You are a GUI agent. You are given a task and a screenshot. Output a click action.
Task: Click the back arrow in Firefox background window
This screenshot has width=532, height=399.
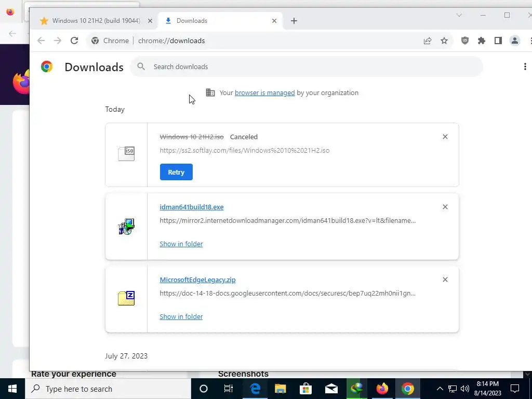coord(12,33)
